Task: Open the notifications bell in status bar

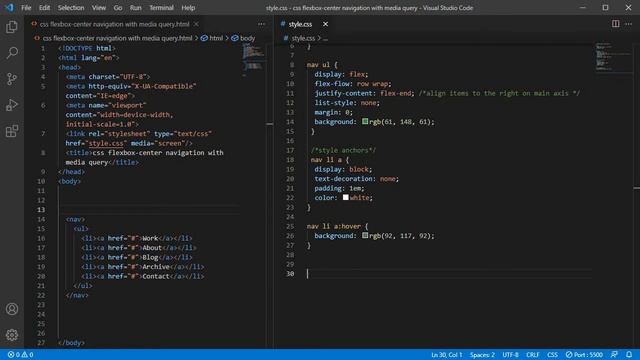Action: click(629, 355)
